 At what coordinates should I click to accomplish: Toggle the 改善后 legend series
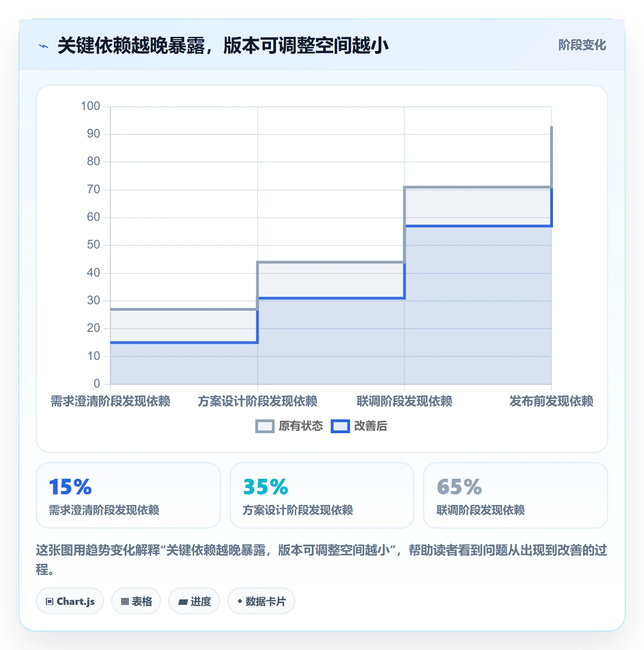coord(359,426)
